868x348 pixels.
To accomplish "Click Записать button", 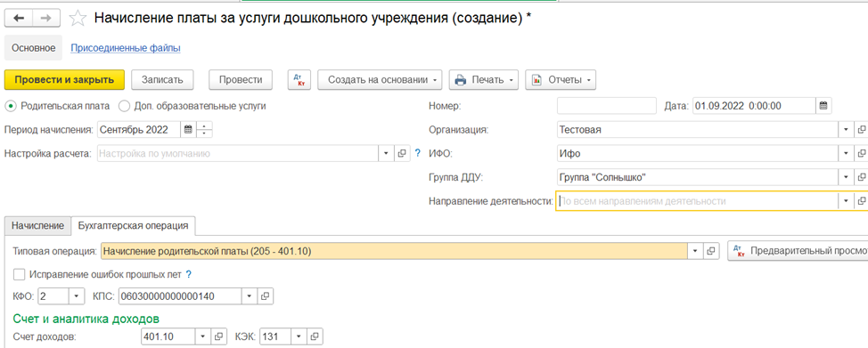I will tap(162, 80).
